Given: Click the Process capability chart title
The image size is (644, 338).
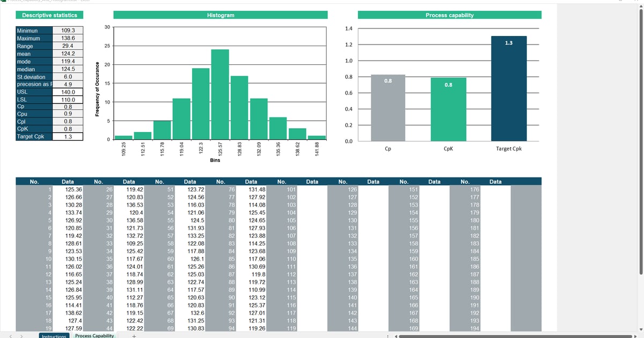Looking at the screenshot, I should pos(450,15).
